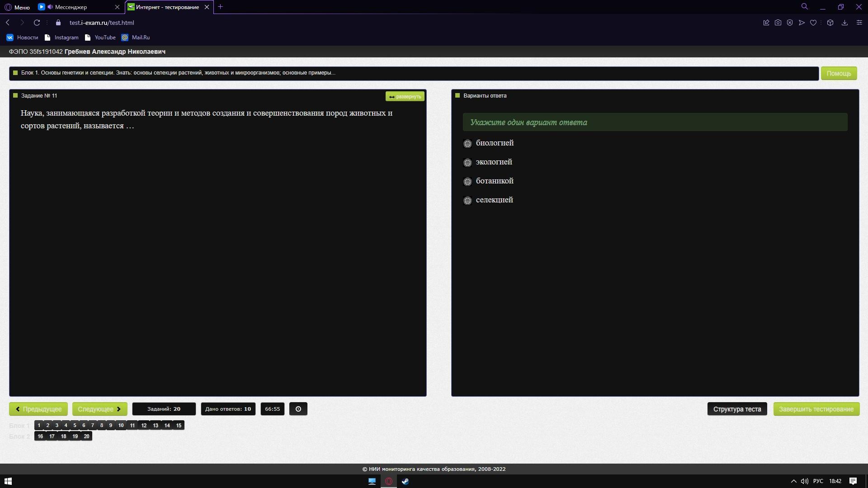Open browser snapshot camera icon

(x=778, y=23)
